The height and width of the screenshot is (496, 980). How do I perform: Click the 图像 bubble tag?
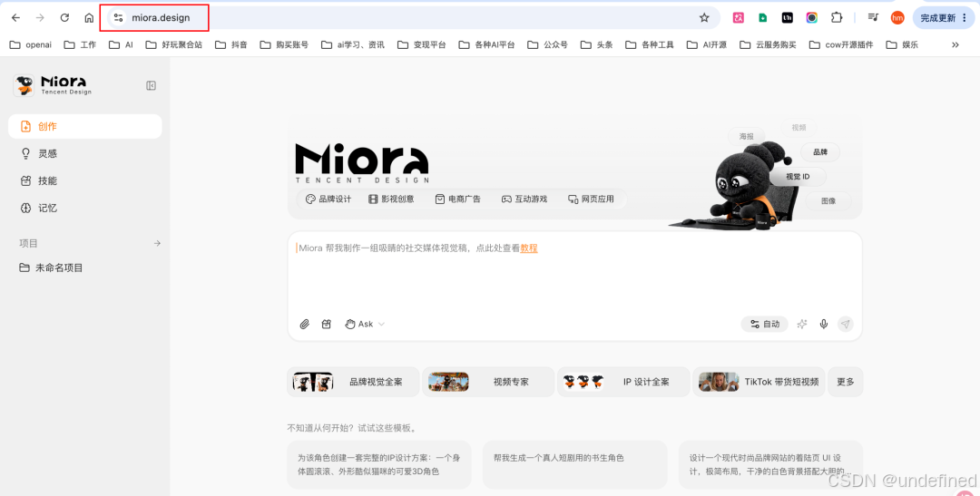click(x=828, y=200)
